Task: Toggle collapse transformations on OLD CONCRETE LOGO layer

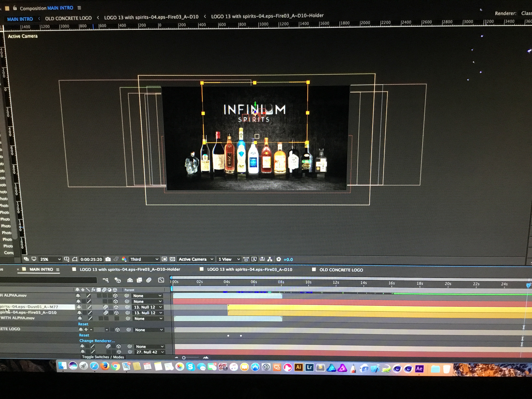Action: 86,330
